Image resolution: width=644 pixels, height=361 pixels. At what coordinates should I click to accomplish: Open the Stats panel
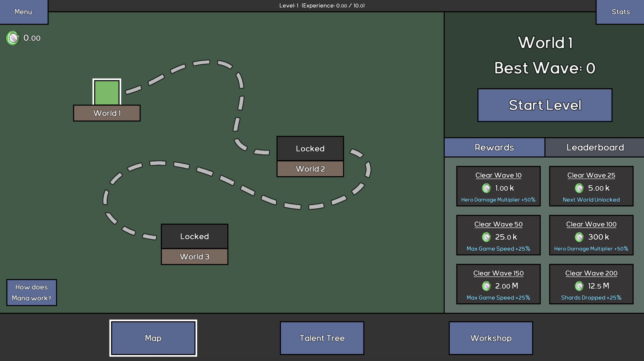coord(620,12)
